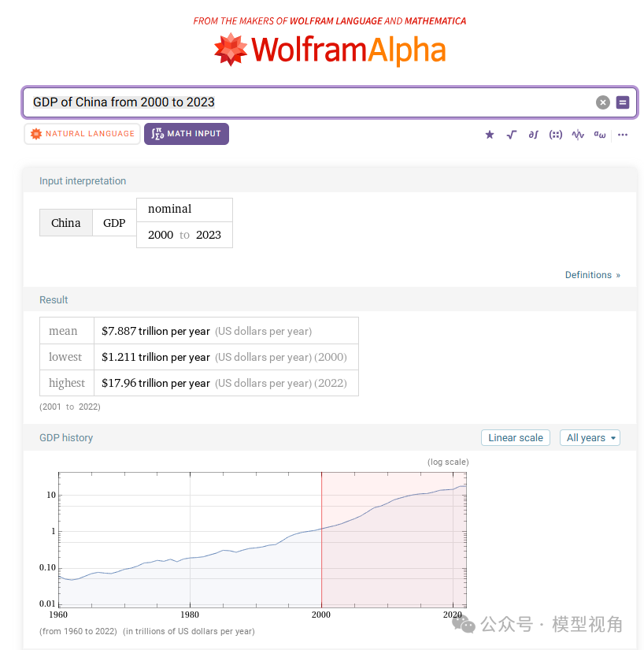Open square root math keyboard icon

point(512,135)
